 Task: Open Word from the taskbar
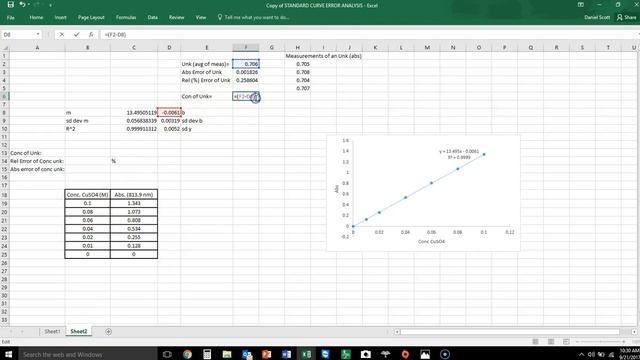(x=287, y=354)
